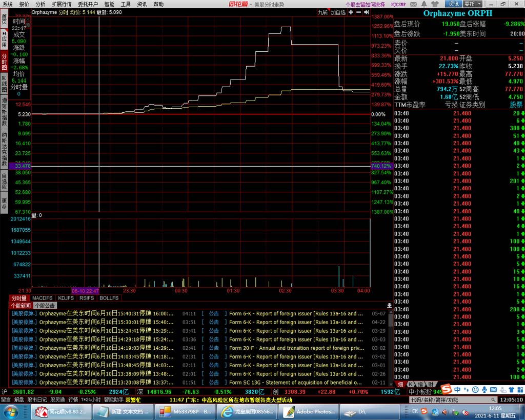Click the Sogou IME logo on floating bar
Screen dimensions: 525x420
point(447,389)
